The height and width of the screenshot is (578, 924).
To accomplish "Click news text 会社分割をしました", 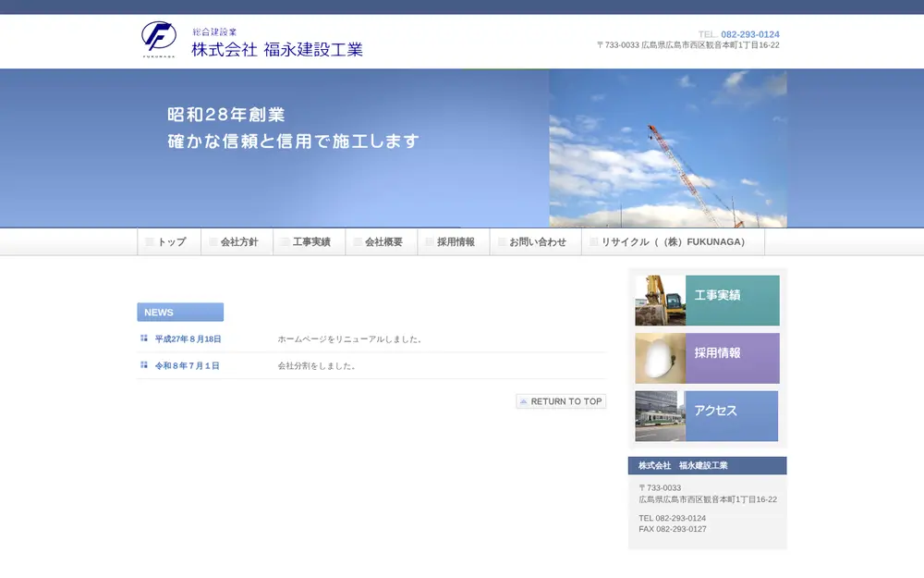I will 316,365.
